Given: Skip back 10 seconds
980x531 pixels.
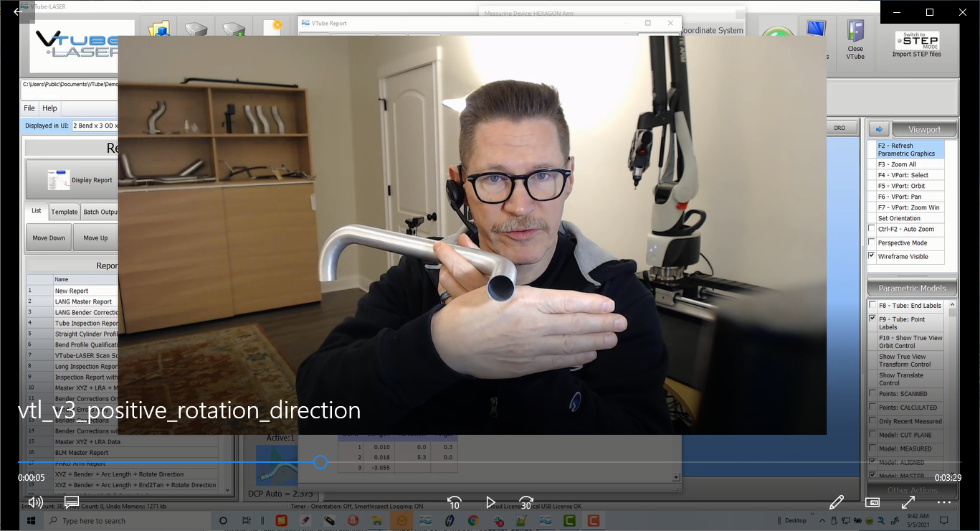Looking at the screenshot, I should click(454, 503).
